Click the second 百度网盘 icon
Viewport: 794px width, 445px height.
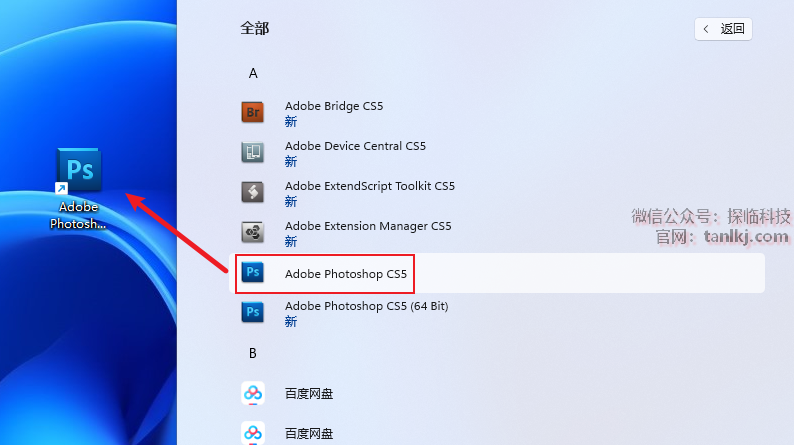click(x=253, y=432)
